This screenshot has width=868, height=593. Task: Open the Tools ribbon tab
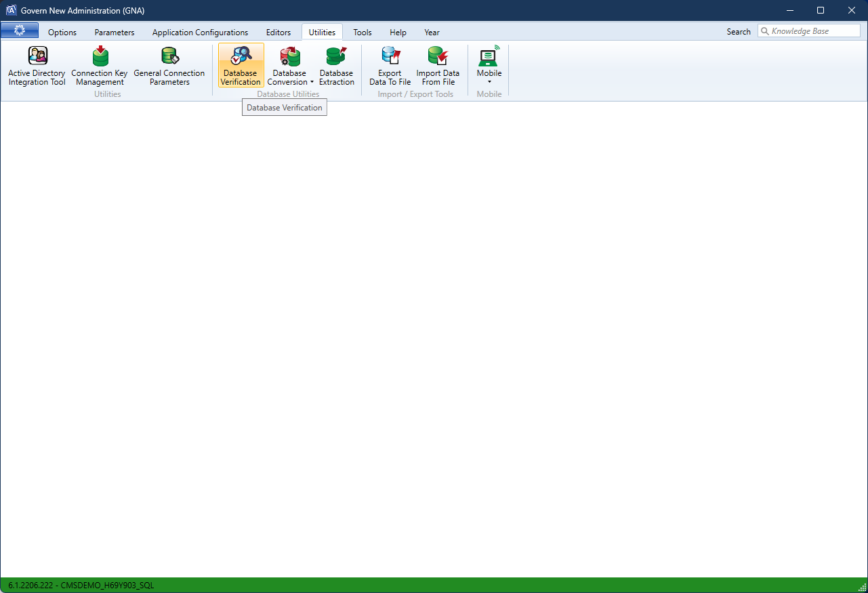pos(363,33)
